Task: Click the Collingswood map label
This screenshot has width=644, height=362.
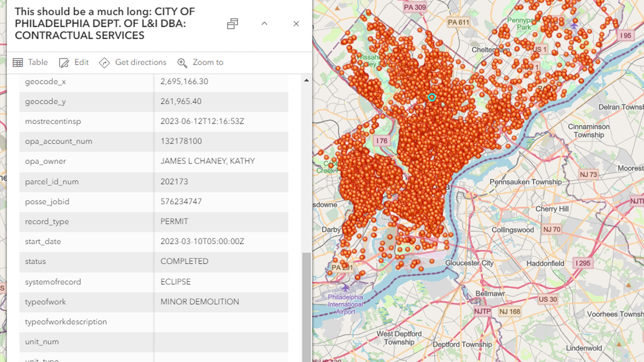Action: click(513, 230)
